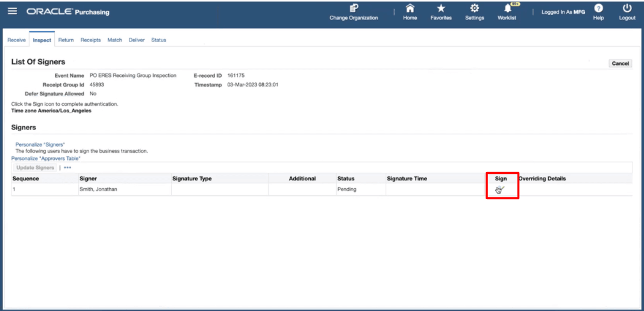Open Personalize "Approvers Table" link

(46, 158)
